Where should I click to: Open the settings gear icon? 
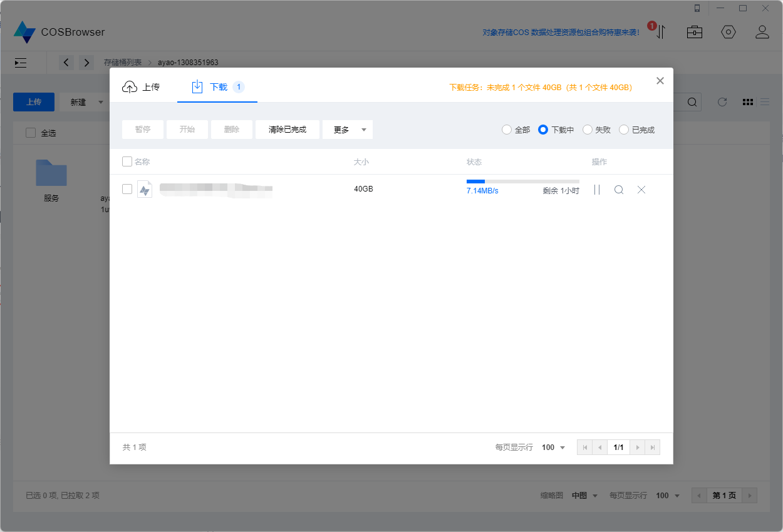click(729, 31)
